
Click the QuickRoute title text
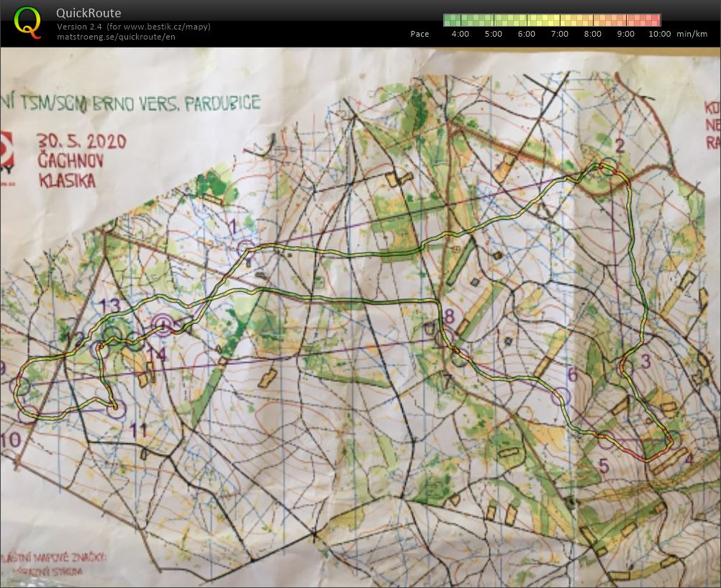pos(89,13)
